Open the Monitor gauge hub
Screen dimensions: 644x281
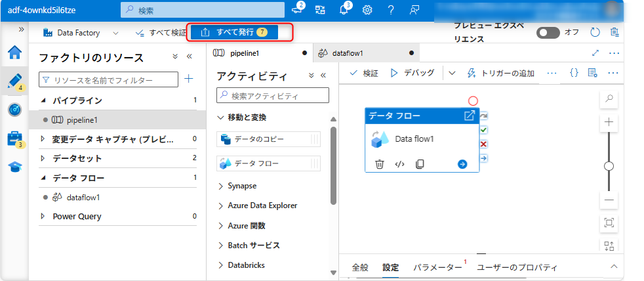(x=15, y=110)
